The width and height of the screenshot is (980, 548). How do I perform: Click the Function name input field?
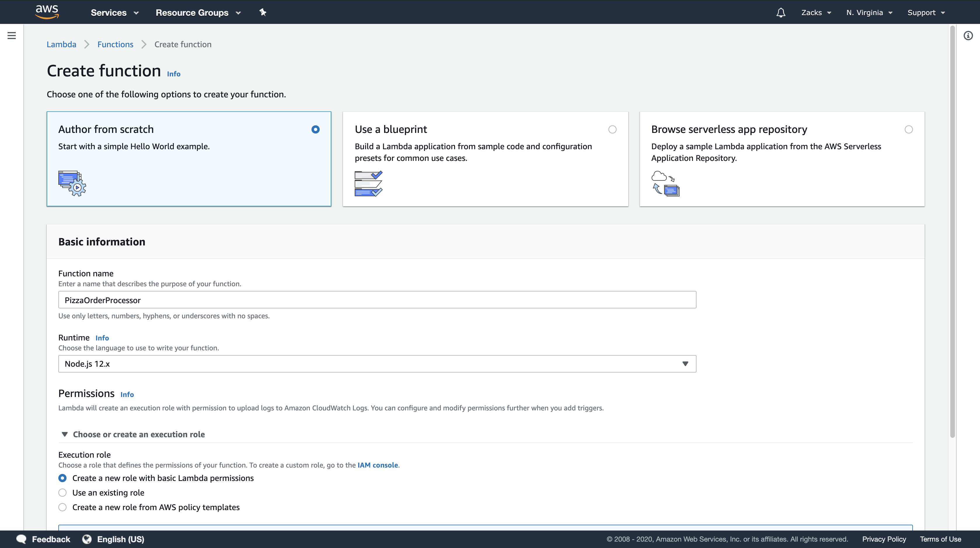coord(377,300)
